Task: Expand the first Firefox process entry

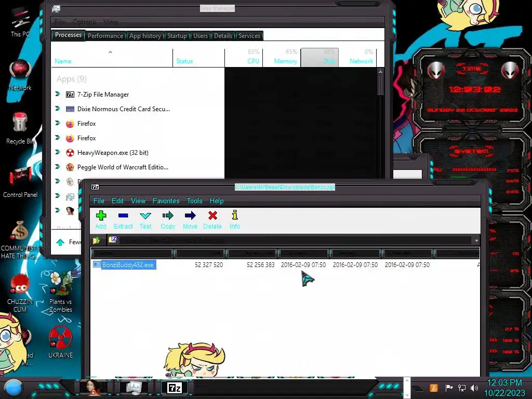Action: click(58, 123)
